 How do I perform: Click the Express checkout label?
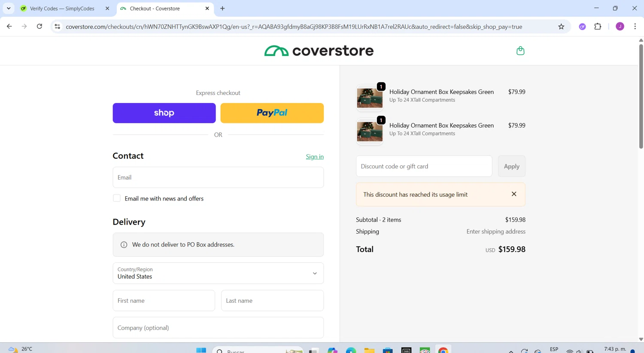218,93
